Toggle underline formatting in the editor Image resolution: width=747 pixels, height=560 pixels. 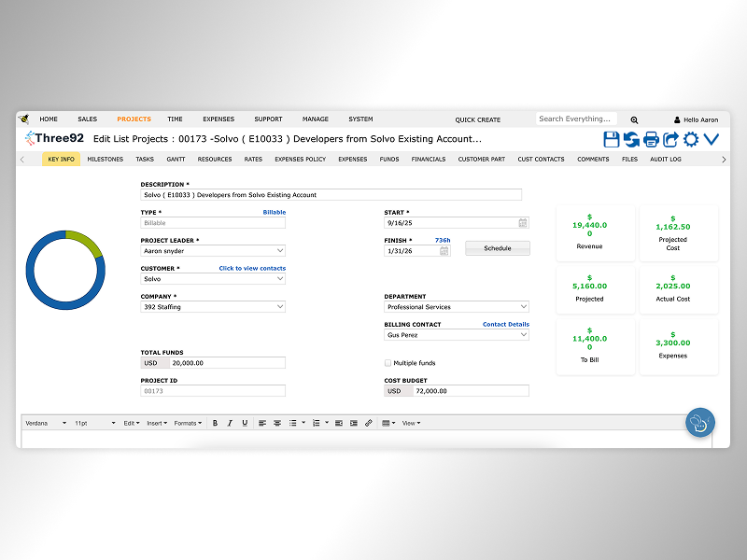(245, 423)
